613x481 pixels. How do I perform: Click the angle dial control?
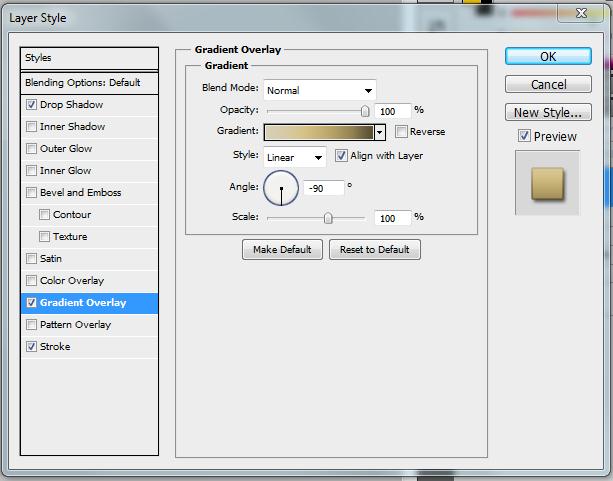pos(281,187)
